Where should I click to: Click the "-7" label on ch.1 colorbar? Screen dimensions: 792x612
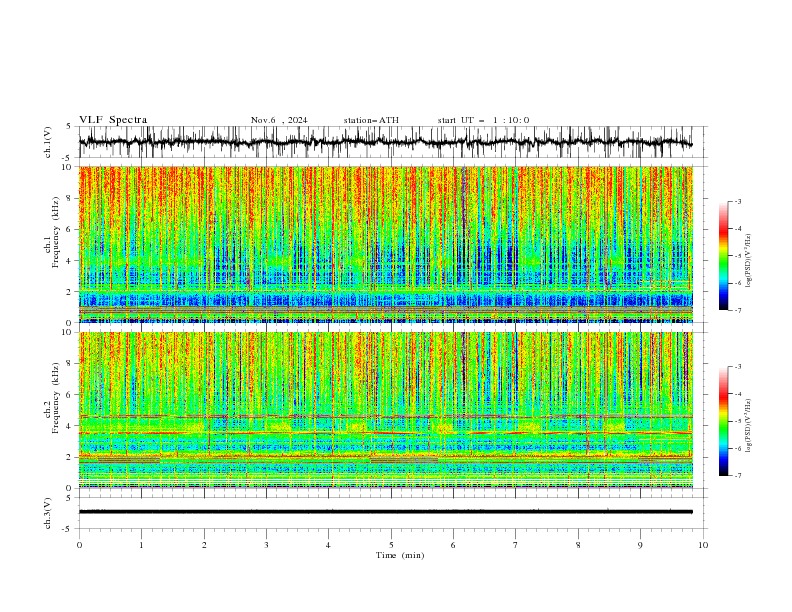pos(737,310)
